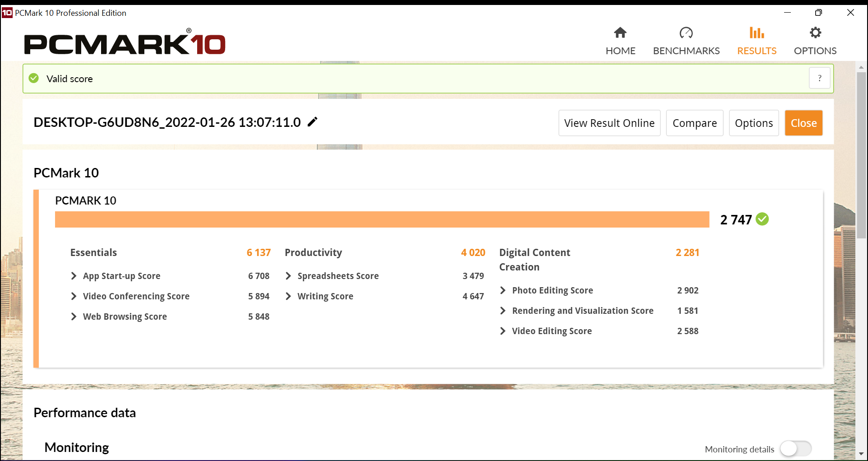This screenshot has width=868, height=461.
Task: Click the scrollbar up arrow
Action: 861,67
